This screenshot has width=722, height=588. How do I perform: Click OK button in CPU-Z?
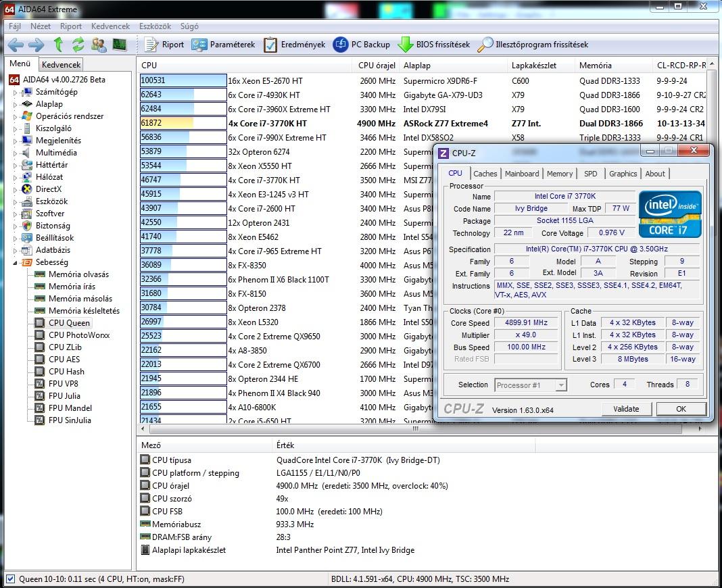[x=681, y=409]
